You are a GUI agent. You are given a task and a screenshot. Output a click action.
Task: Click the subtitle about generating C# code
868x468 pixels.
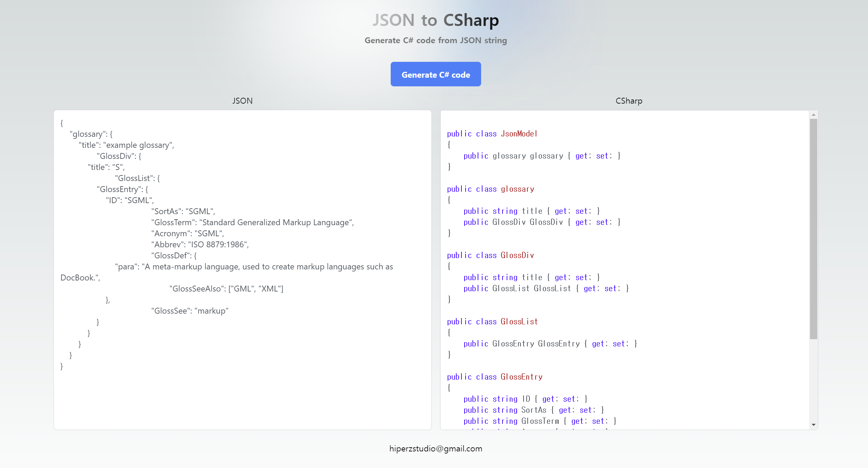coord(436,40)
